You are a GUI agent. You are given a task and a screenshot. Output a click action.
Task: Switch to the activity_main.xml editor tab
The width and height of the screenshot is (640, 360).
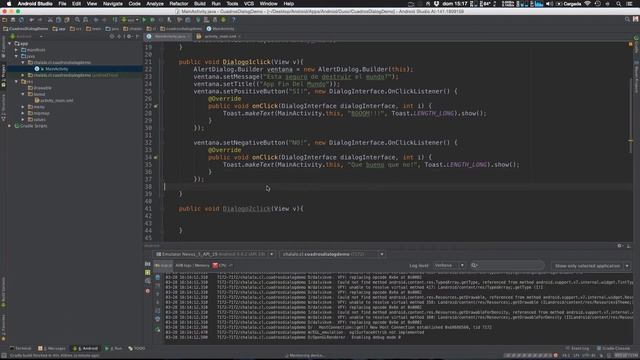pyautogui.click(x=220, y=36)
